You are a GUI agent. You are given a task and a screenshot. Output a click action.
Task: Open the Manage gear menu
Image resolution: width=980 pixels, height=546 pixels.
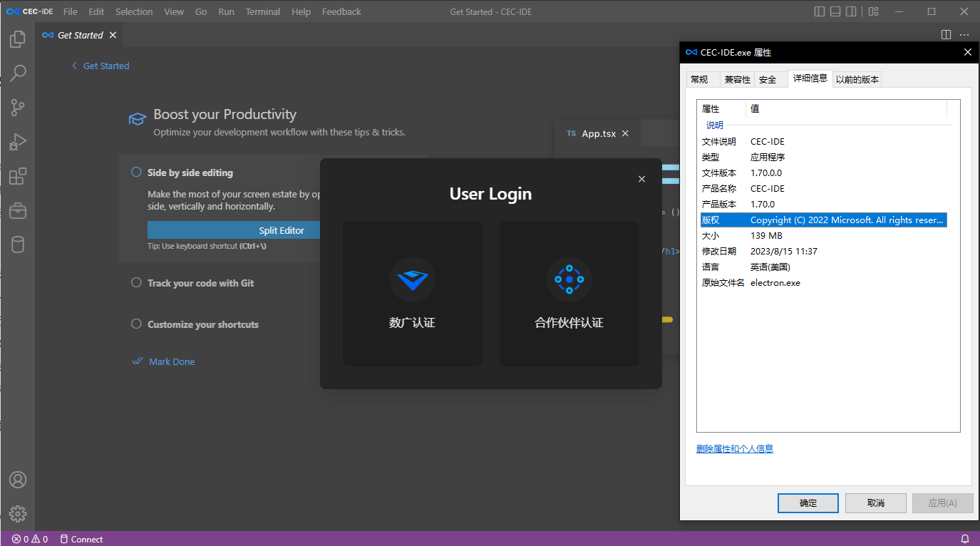click(x=18, y=513)
